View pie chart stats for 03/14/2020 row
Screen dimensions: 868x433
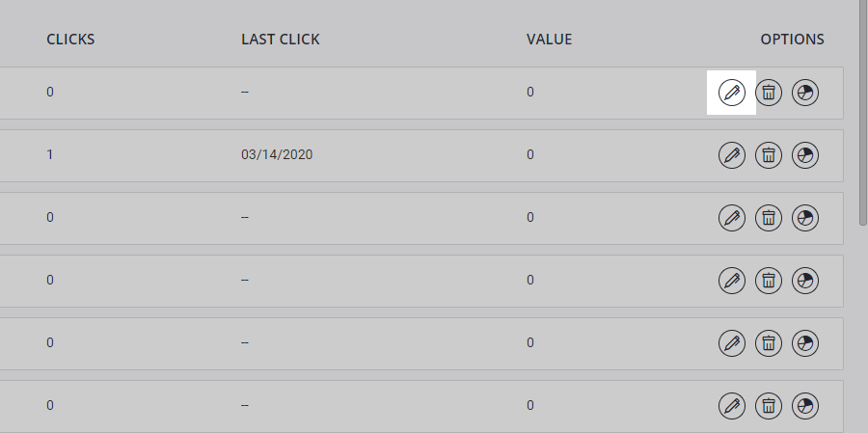pos(805,155)
